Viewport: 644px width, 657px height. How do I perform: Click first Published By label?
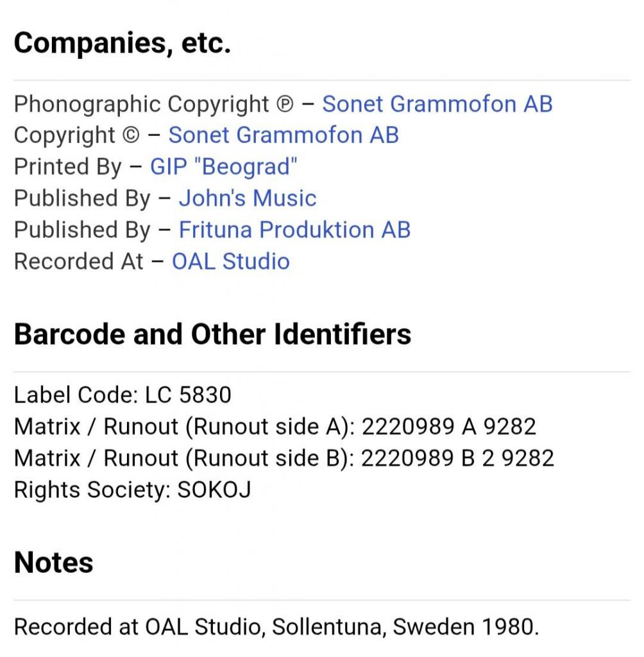click(81, 198)
